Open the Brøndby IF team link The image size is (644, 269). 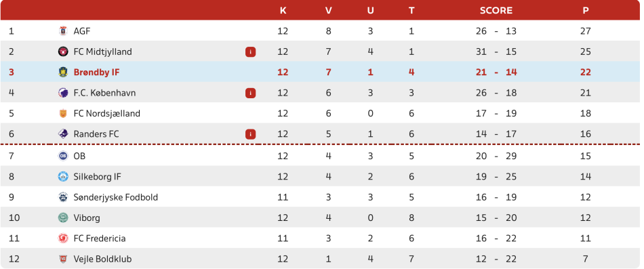pyautogui.click(x=96, y=73)
